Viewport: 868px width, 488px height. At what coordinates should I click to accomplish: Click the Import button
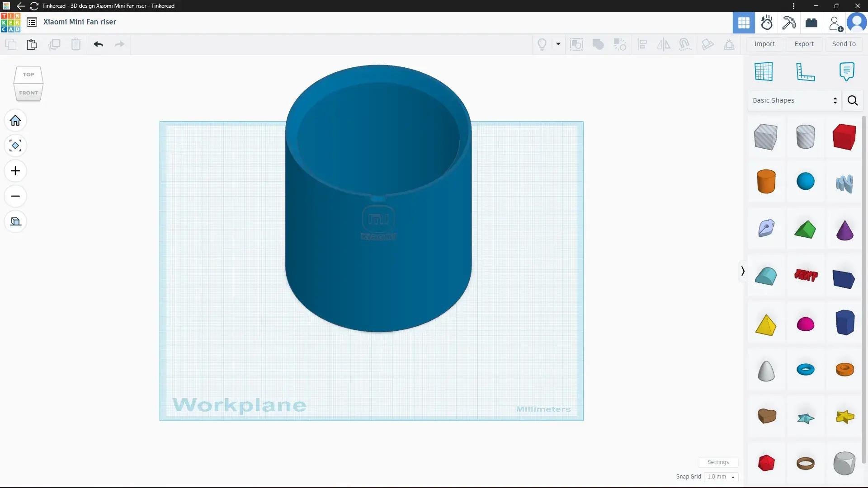(x=764, y=44)
